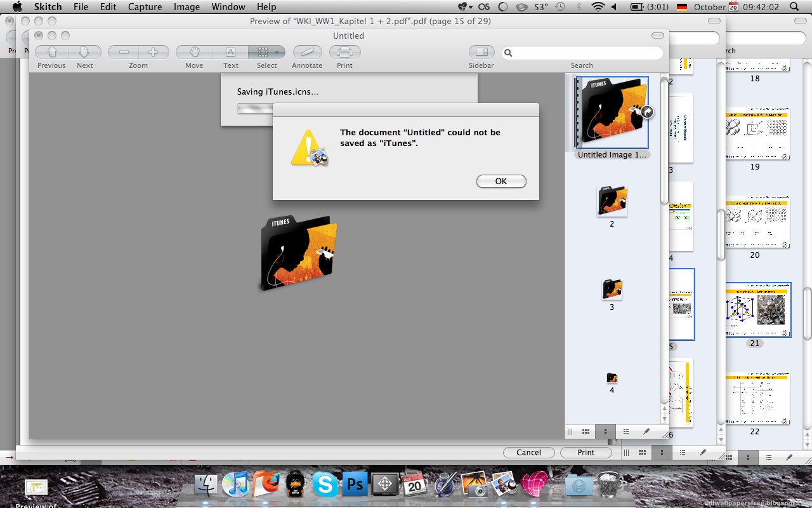Click the Saving iTunes.icns progress bar
812x508 pixels.
[254, 109]
